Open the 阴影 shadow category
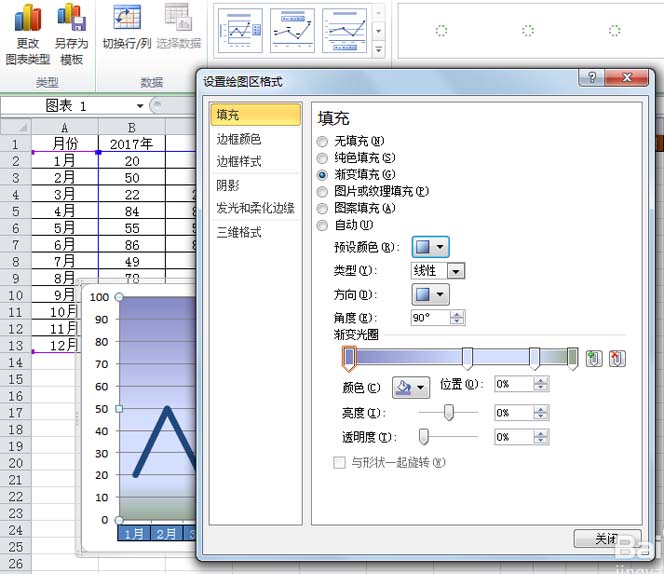 (228, 185)
